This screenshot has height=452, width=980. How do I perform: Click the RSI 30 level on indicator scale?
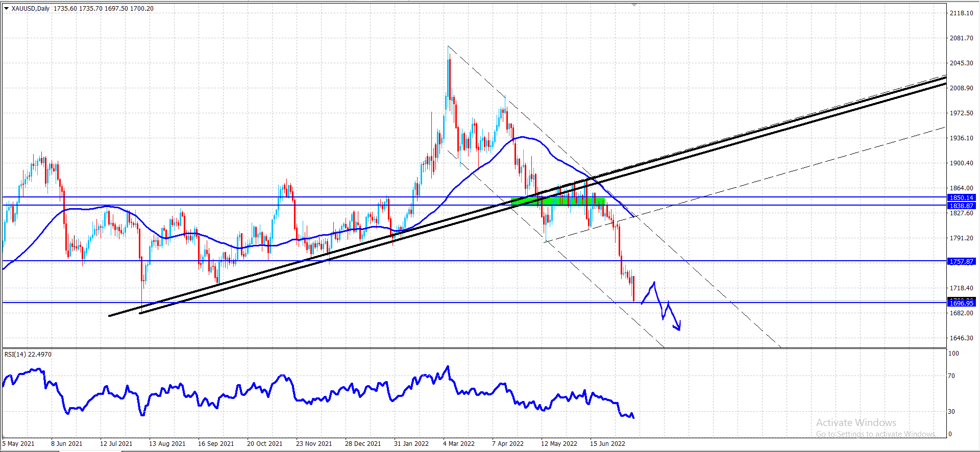951,411
